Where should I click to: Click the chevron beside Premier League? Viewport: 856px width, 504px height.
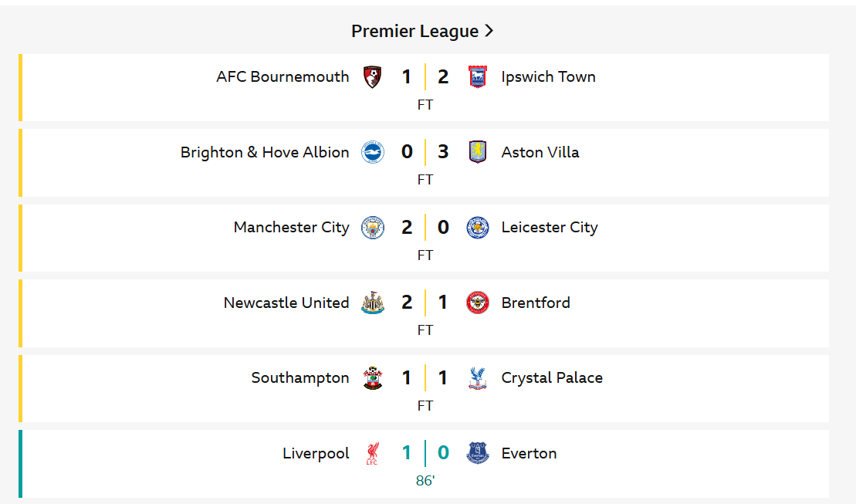[489, 32]
